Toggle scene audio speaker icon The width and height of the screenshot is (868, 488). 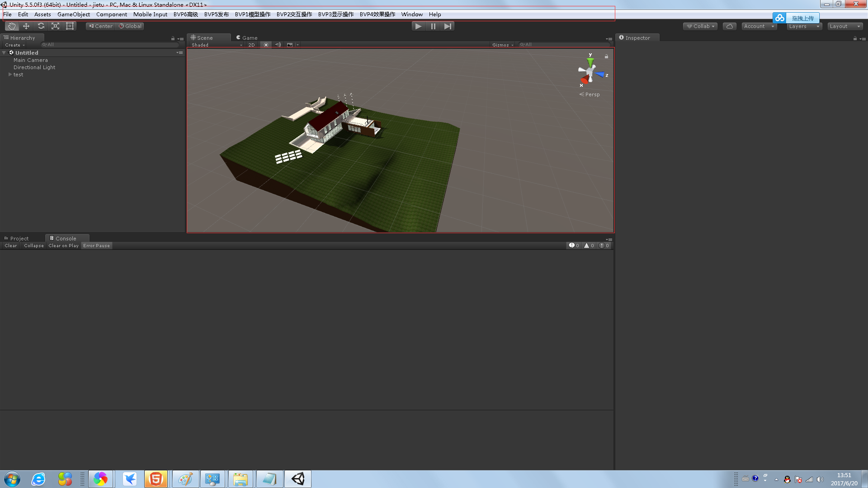pos(278,45)
